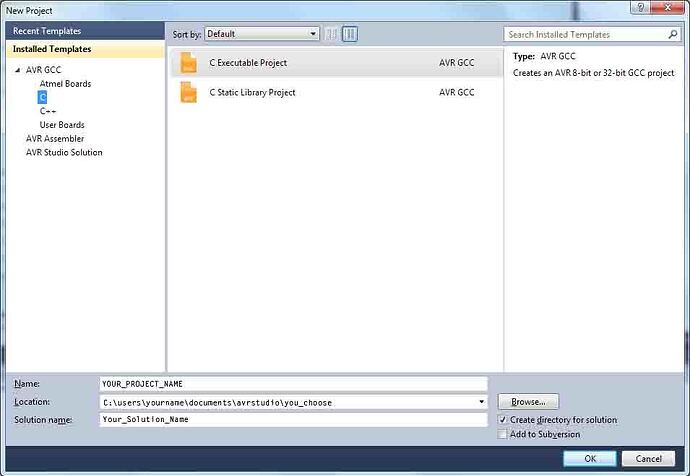Check Add to Subversion option
The height and width of the screenshot is (476, 690).
502,434
